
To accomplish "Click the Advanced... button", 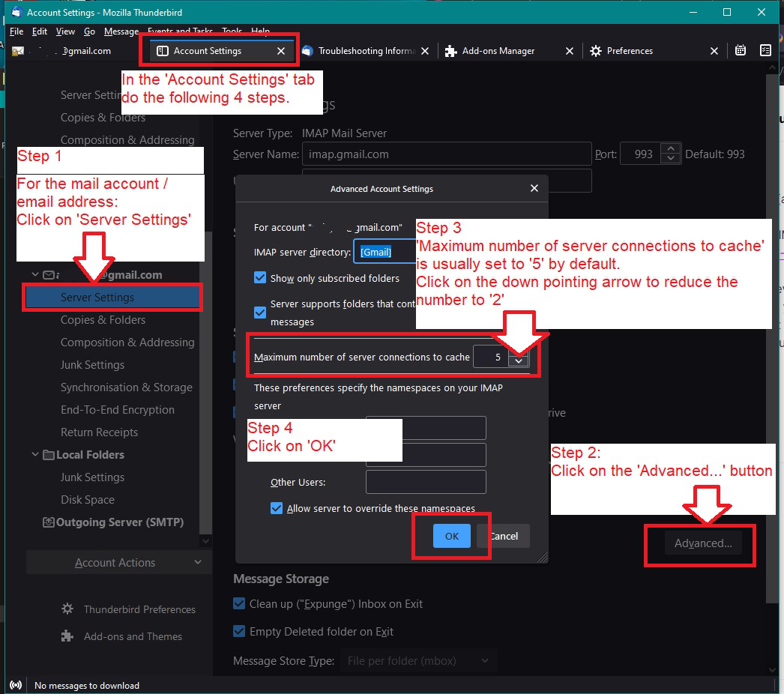I will [x=703, y=543].
